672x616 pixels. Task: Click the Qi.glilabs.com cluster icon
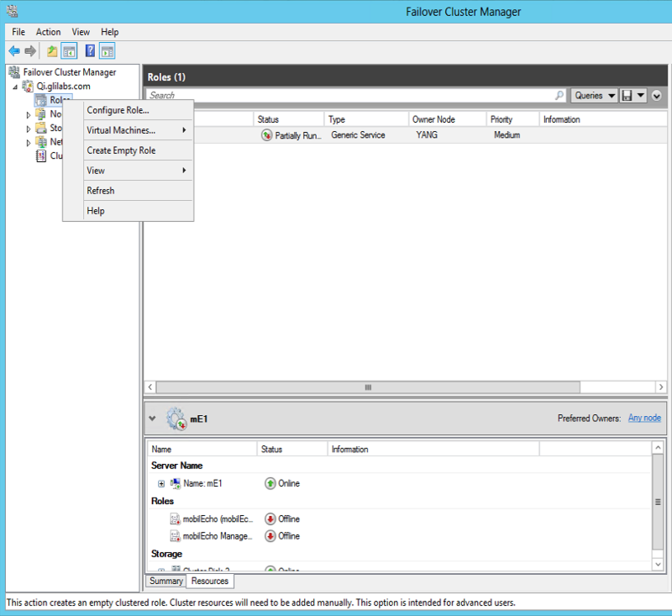pyautogui.click(x=28, y=87)
